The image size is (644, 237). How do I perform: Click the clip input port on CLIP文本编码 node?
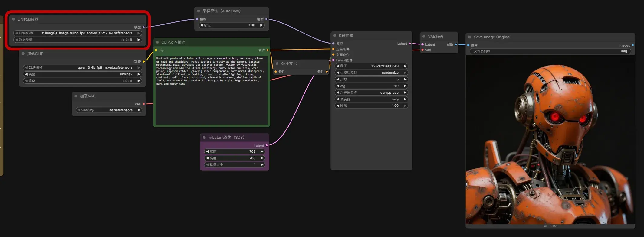[x=156, y=50]
